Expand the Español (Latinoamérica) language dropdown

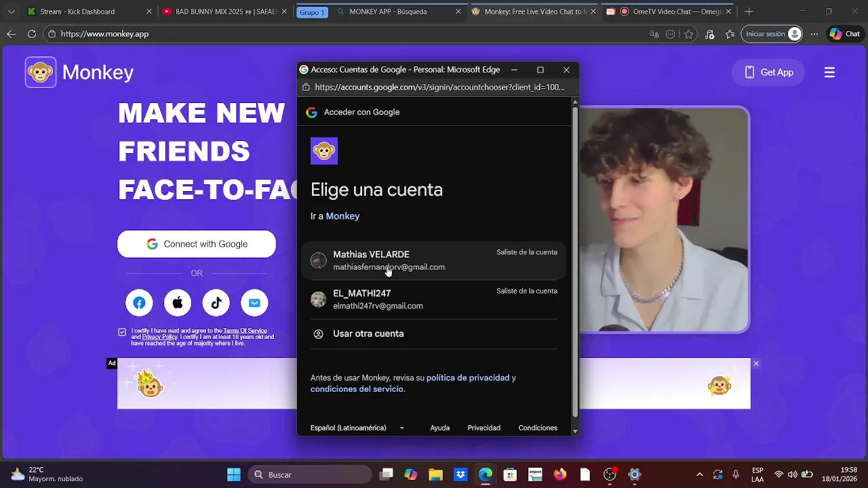pyautogui.click(x=357, y=428)
